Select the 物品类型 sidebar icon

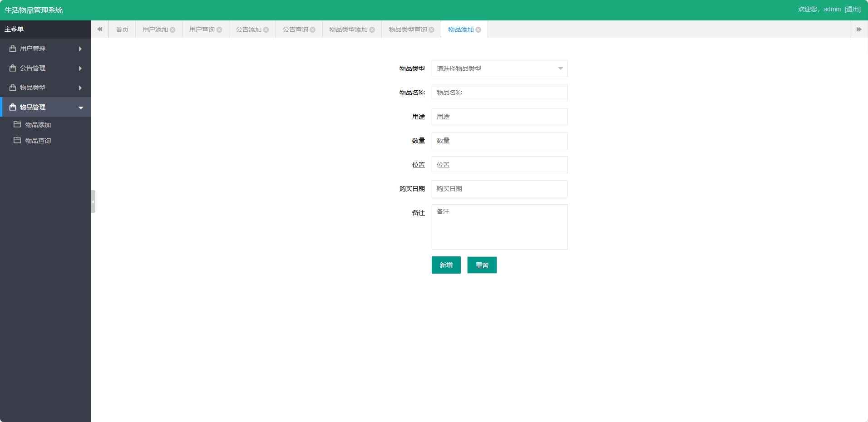pyautogui.click(x=12, y=88)
